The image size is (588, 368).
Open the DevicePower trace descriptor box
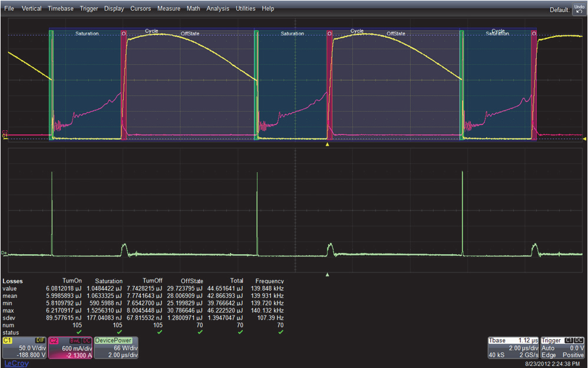tap(115, 348)
